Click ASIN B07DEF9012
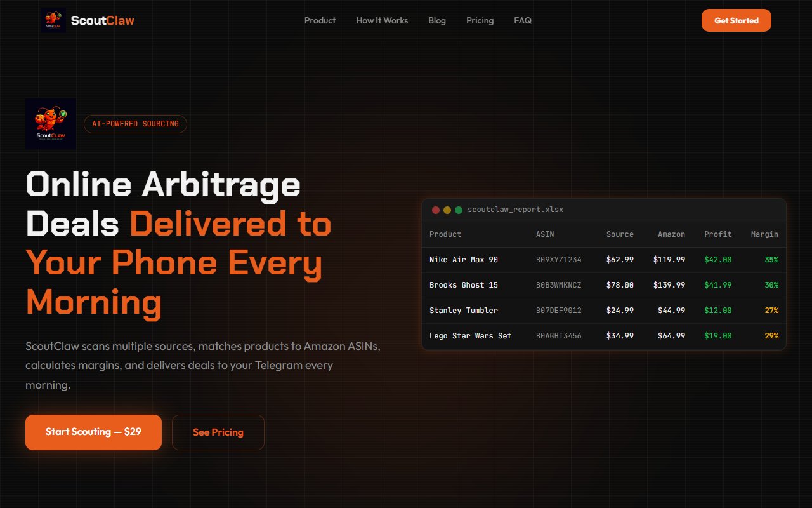Image resolution: width=812 pixels, height=508 pixels. pos(559,311)
